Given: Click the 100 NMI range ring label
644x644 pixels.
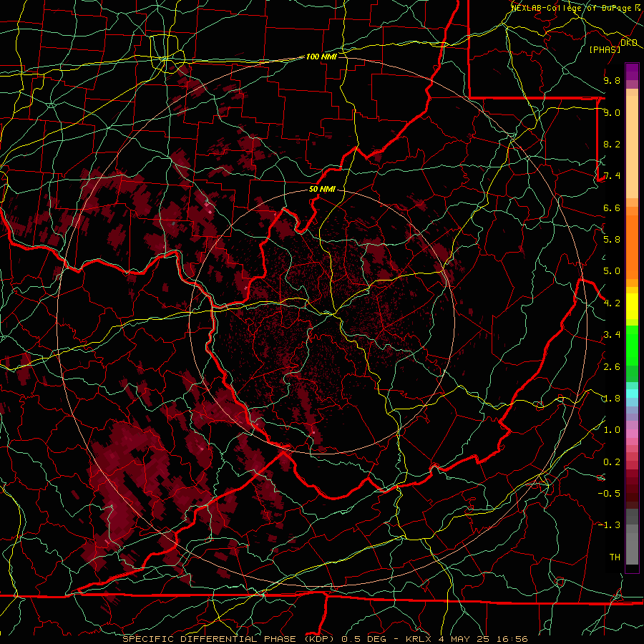Looking at the screenshot, I should coord(321,57).
